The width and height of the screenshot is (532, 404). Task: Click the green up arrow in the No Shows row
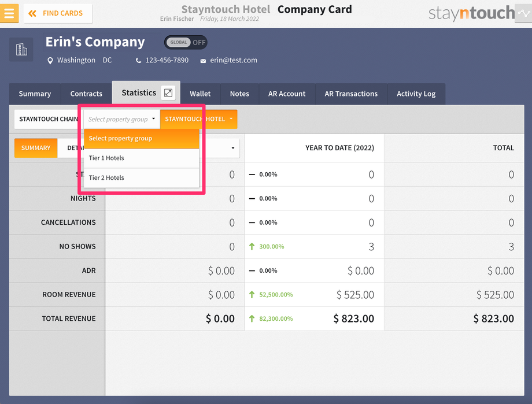[x=252, y=247]
